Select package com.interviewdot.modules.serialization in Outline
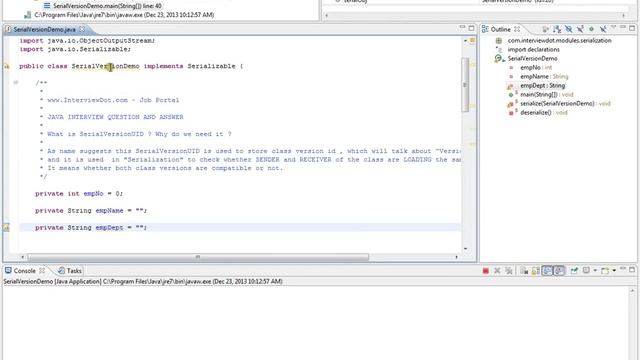The height and width of the screenshot is (360, 640). pyautogui.click(x=559, y=40)
